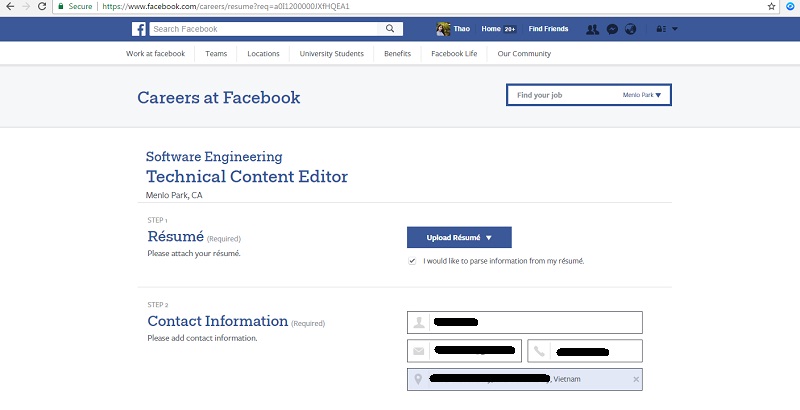Open the friend requests icon
Viewport: 800px width, 410px height.
click(592, 30)
